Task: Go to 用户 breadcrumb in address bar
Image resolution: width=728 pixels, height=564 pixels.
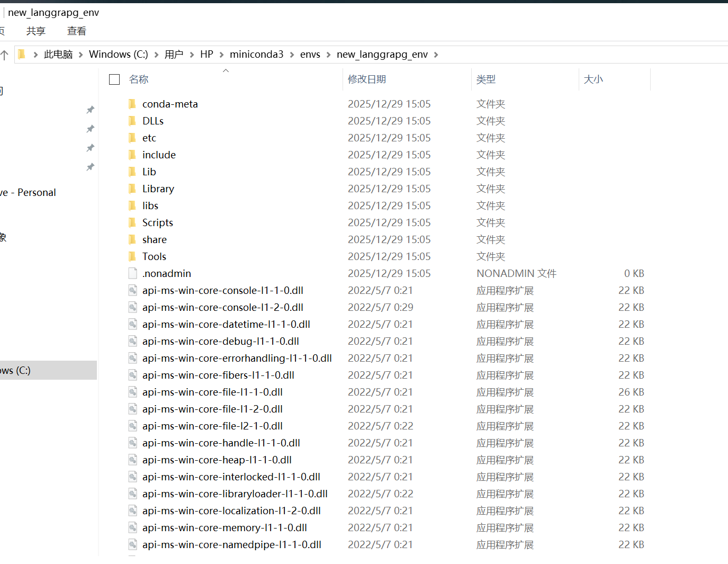Action: click(x=174, y=55)
